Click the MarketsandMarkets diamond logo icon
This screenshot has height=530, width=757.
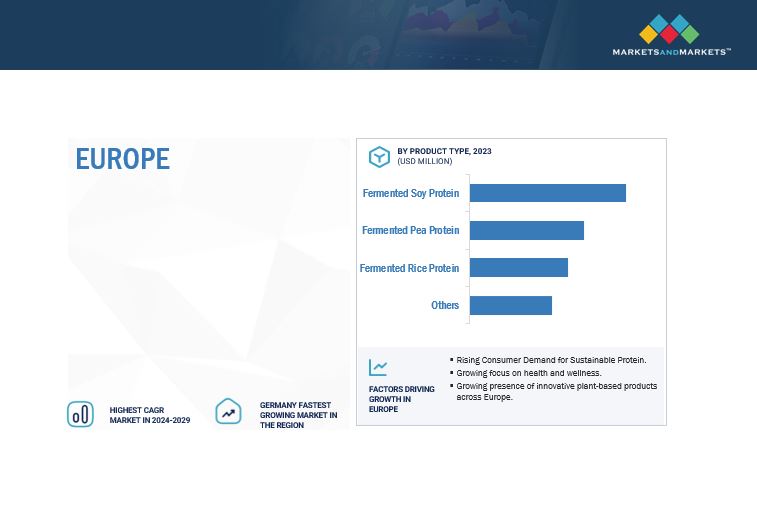[x=669, y=28]
